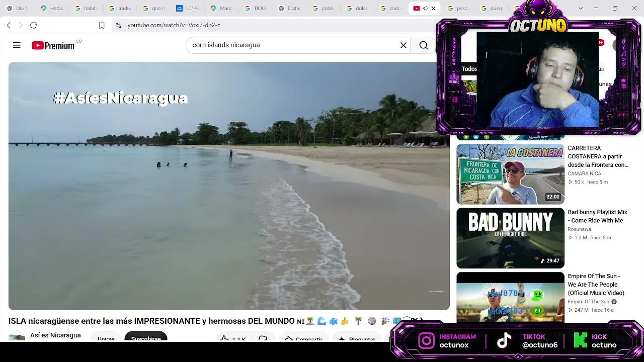
Task: Click the Empire Of The Sun channel name
Action: [589, 302]
